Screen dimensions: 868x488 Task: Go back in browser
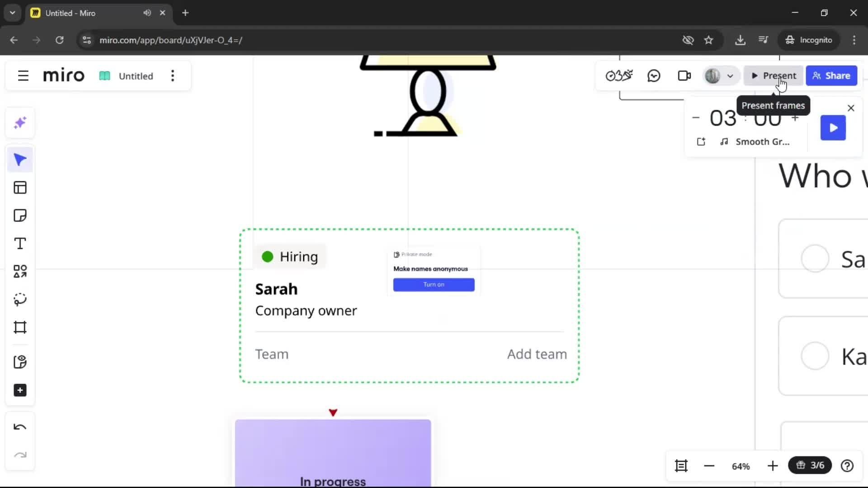14,40
